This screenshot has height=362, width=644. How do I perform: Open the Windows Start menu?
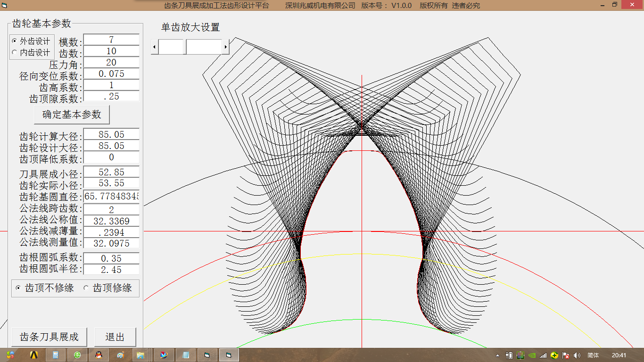pyautogui.click(x=10, y=355)
